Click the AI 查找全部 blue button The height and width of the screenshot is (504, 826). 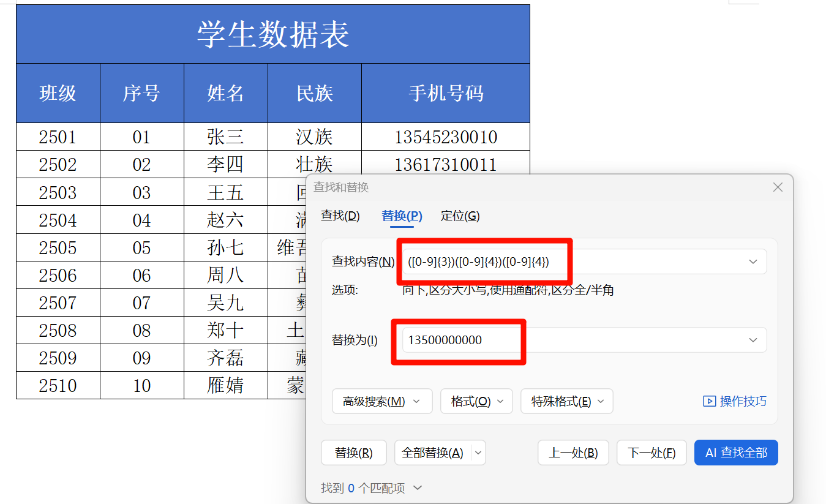736,453
